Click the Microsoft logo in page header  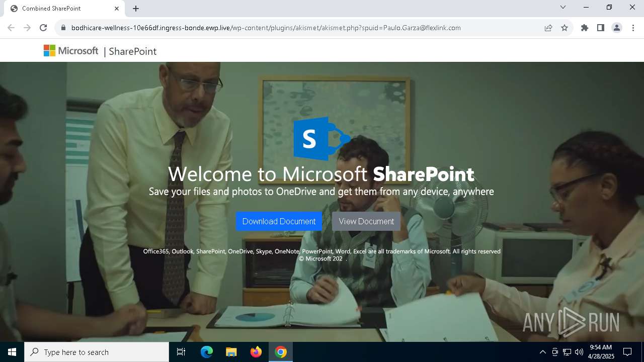tap(71, 51)
